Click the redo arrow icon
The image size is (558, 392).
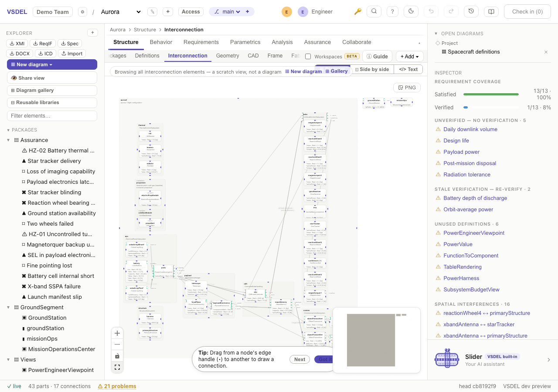[x=451, y=12]
